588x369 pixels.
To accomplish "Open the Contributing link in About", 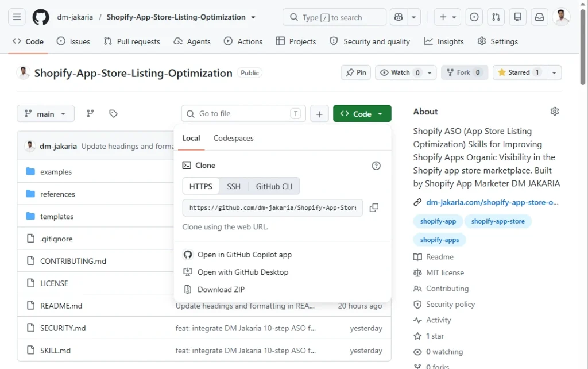I will tap(441, 289).
